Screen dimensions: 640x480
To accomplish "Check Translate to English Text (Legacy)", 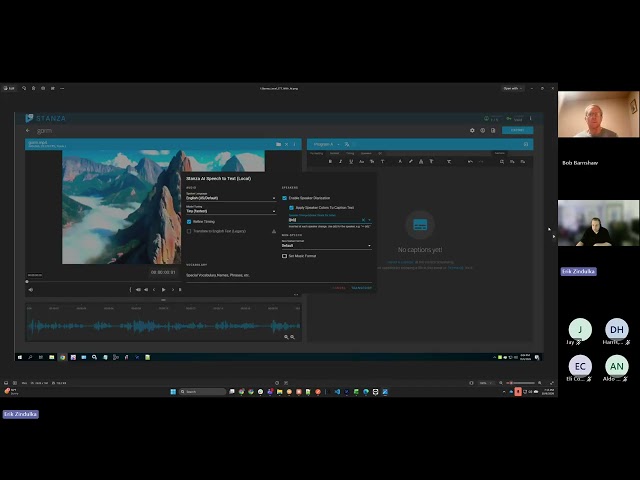I will coord(189,231).
